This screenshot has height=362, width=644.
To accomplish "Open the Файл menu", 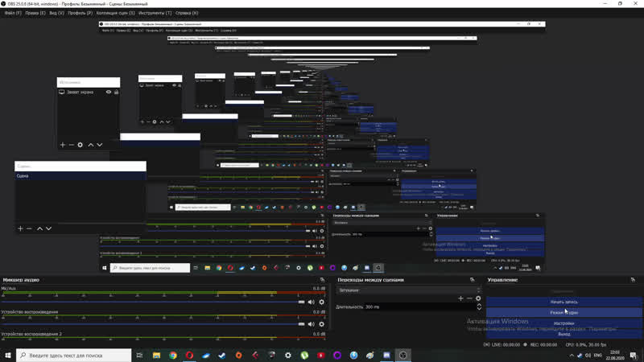I will pos(13,13).
